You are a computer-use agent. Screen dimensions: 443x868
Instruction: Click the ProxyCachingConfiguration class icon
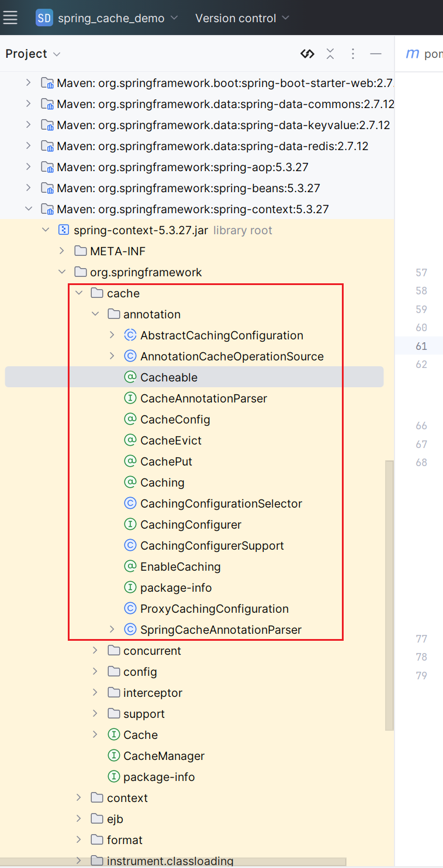pos(130,609)
